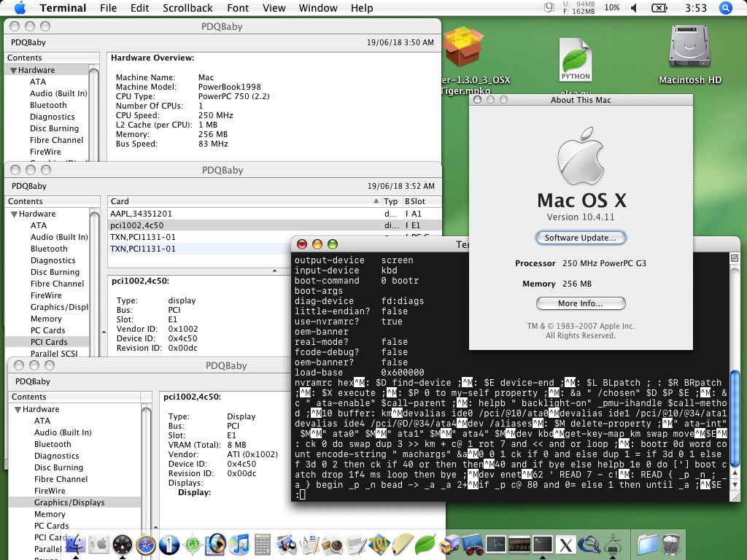Select AAPL,343S1201 card row
This screenshot has height=560, width=747.
click(274, 214)
